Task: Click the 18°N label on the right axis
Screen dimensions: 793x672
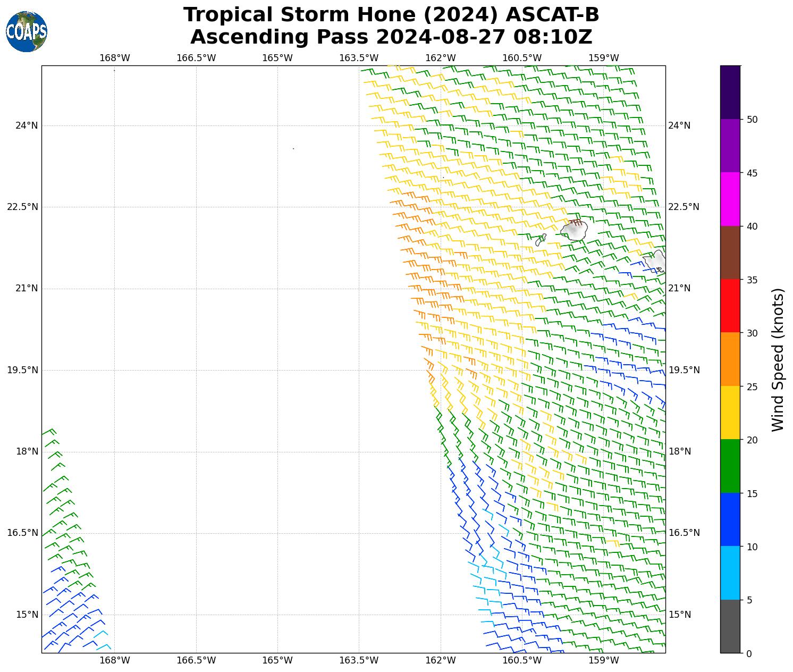Action: [679, 451]
